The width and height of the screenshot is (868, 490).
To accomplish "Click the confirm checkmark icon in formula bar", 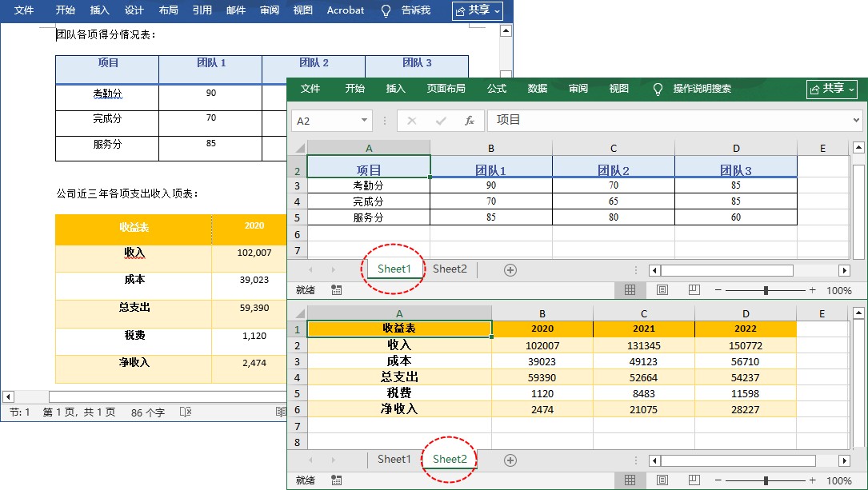I will (441, 121).
